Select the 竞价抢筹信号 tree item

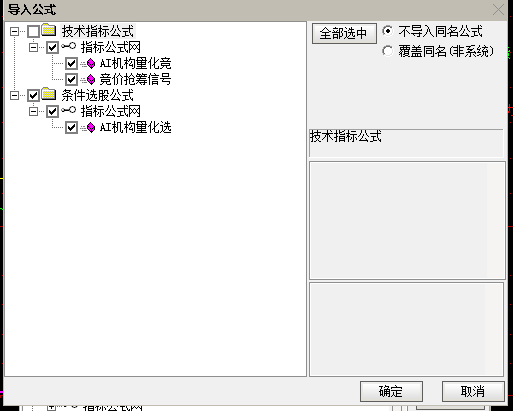(135, 79)
